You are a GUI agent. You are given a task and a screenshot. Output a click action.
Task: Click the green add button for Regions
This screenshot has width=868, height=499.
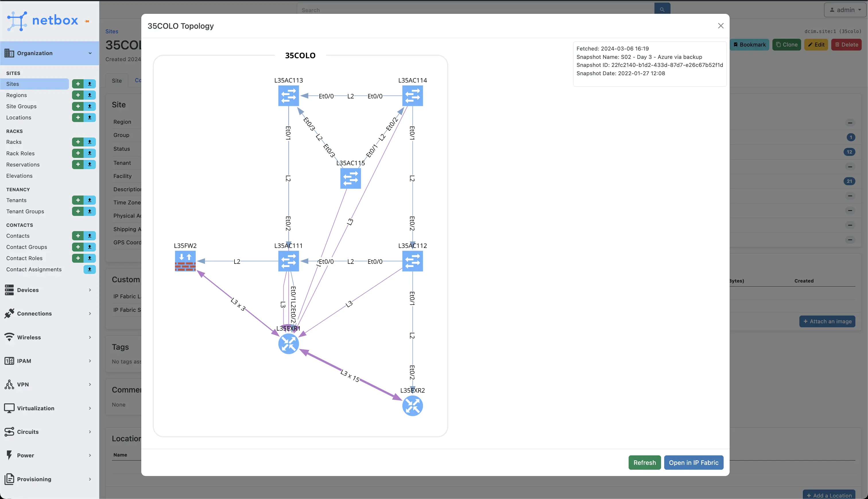[x=78, y=95]
